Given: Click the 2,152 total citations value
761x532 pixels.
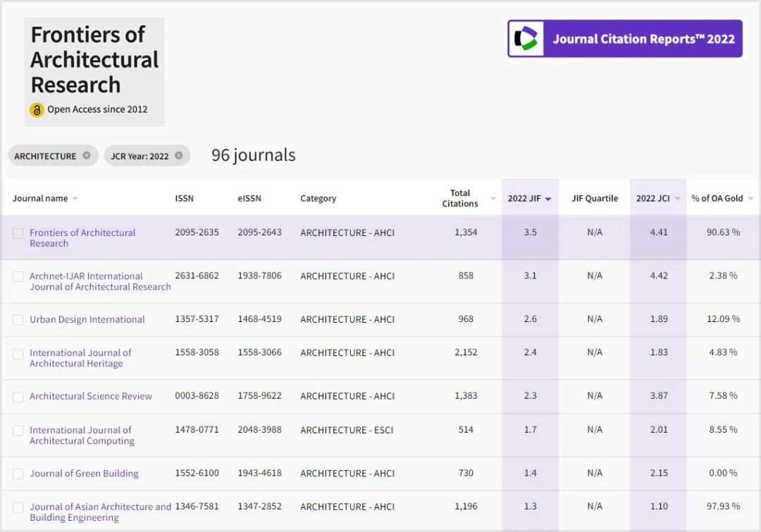Looking at the screenshot, I should [x=466, y=352].
